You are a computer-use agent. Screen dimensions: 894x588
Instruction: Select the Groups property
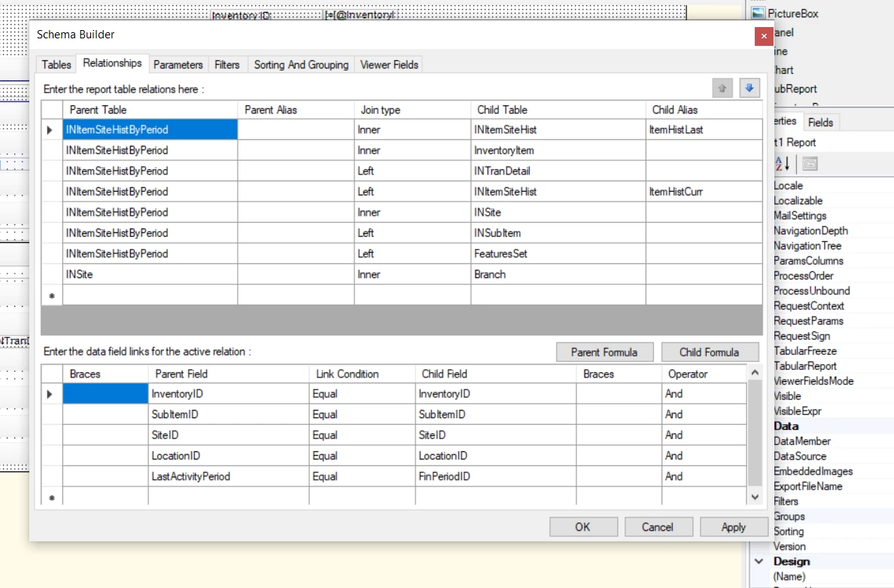pos(789,517)
